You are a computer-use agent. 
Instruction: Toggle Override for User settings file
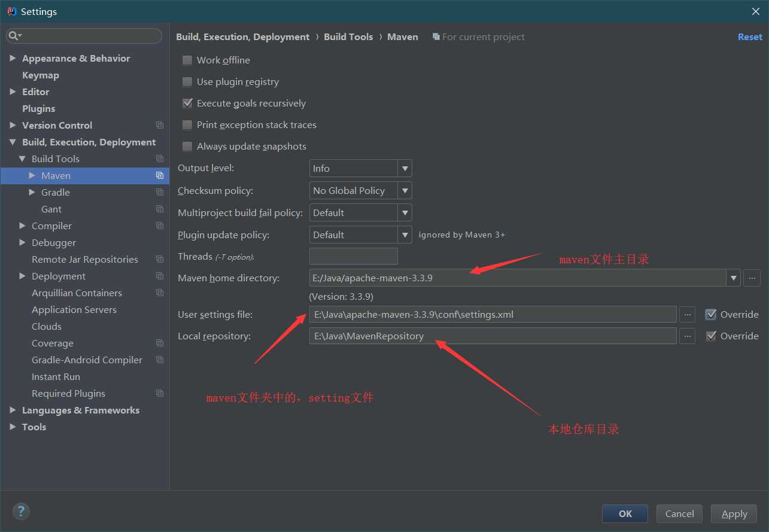pyautogui.click(x=711, y=314)
